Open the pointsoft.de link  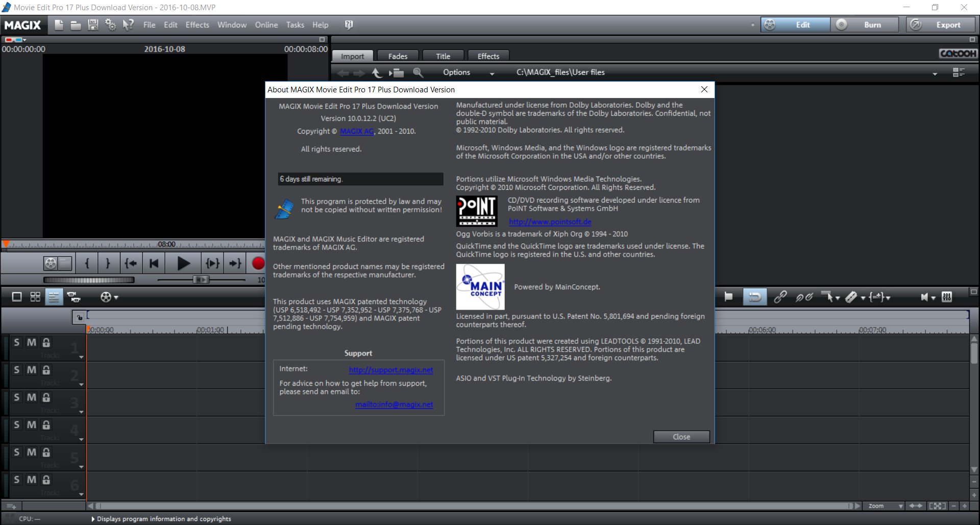tap(550, 222)
